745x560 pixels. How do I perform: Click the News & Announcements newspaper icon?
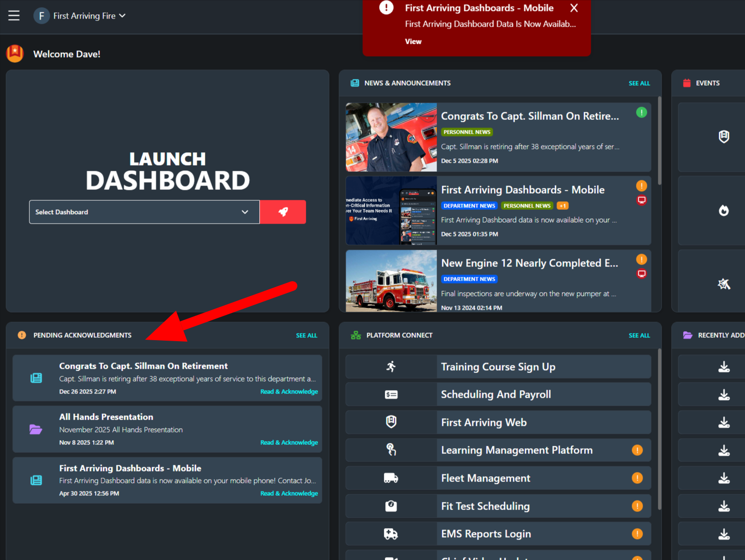pyautogui.click(x=355, y=83)
